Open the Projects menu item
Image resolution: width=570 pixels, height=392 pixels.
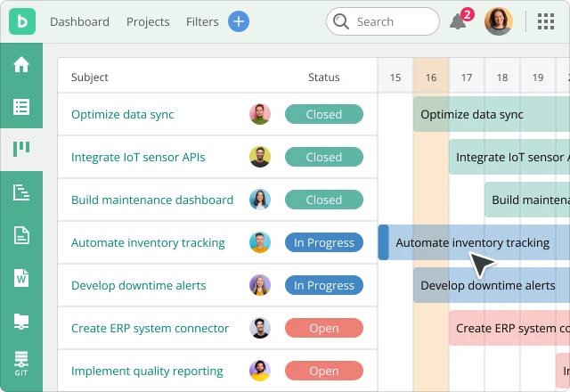[x=148, y=21]
